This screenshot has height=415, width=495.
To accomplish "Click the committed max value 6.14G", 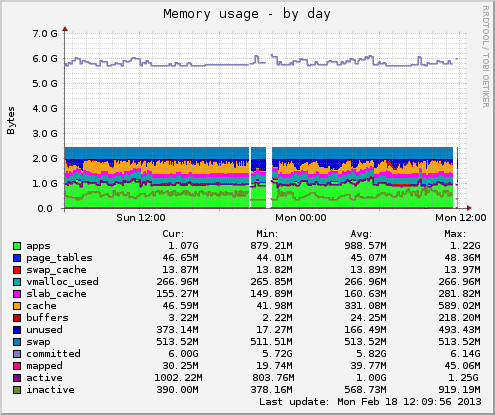I will point(465,354).
